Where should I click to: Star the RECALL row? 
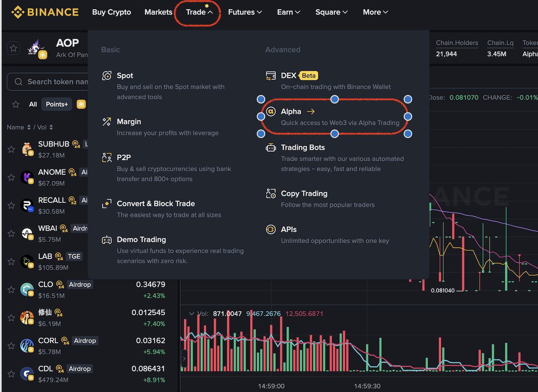(11, 205)
